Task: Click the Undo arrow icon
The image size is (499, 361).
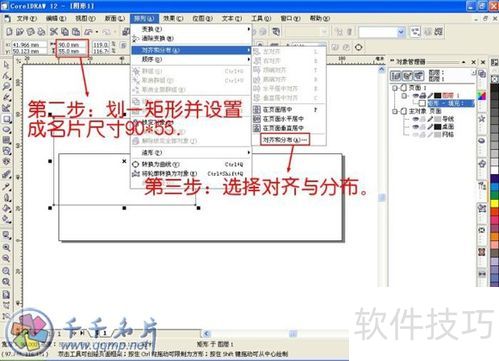Action: click(89, 32)
